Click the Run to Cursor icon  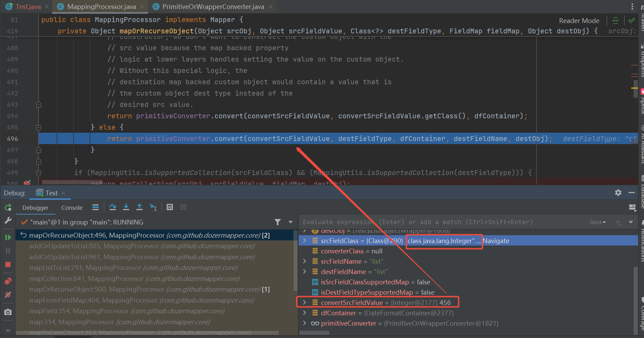153,207
